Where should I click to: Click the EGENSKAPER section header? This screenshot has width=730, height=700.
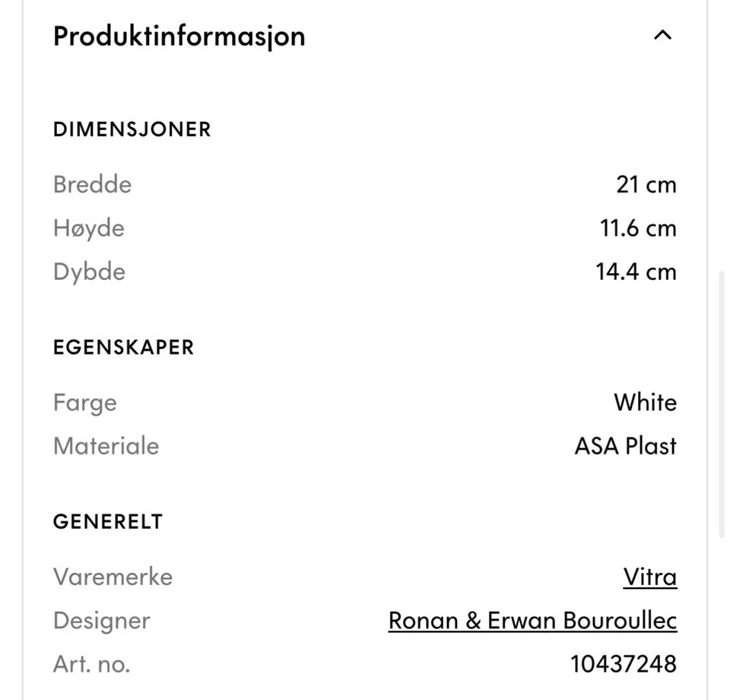[123, 347]
